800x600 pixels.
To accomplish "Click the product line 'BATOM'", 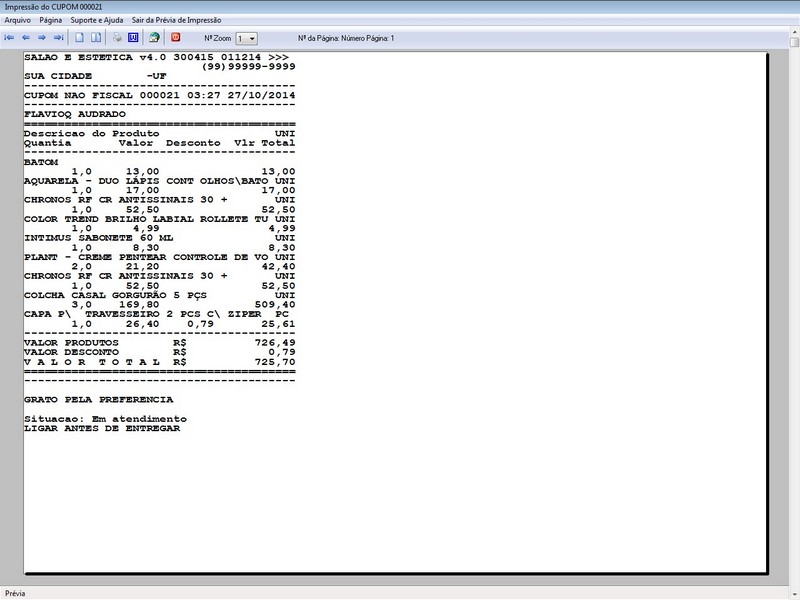I will 41,162.
